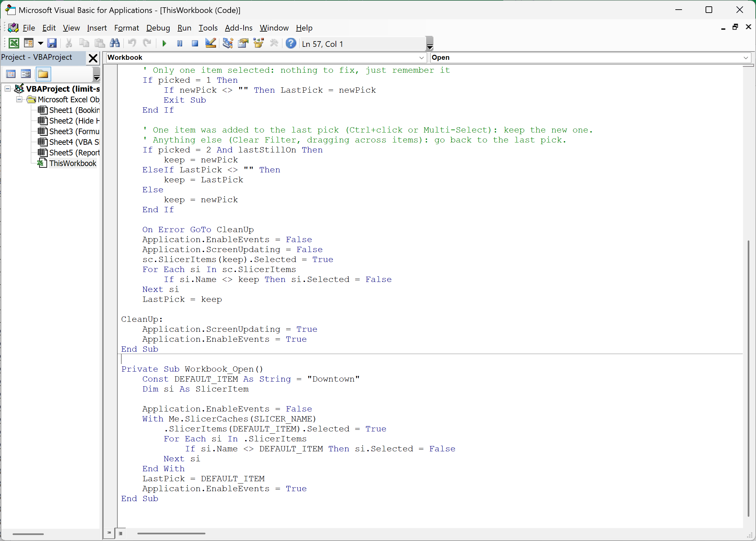Image resolution: width=756 pixels, height=541 pixels.
Task: Open the View menu
Action: pos(71,28)
